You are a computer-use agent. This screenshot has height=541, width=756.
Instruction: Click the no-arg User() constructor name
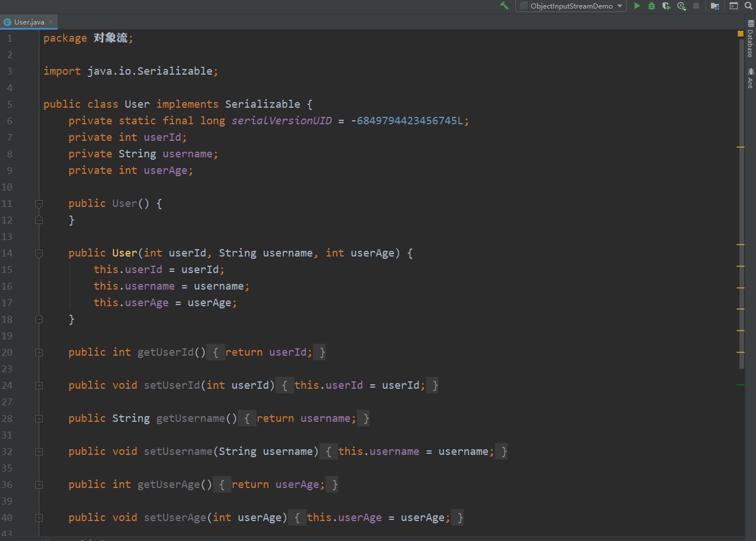pyautogui.click(x=125, y=204)
